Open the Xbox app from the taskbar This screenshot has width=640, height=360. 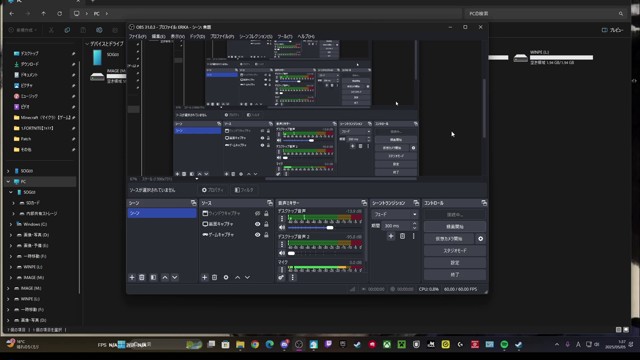(x=387, y=344)
